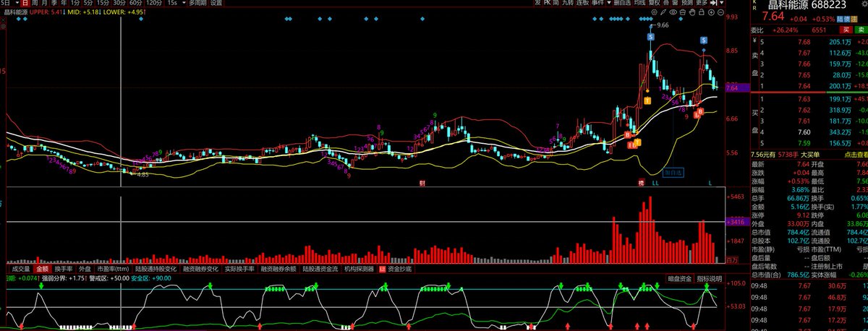Image resolution: width=868 pixels, height=331 pixels.
Task: Open the 15s seconds period dropdown
Action: [x=184, y=4]
